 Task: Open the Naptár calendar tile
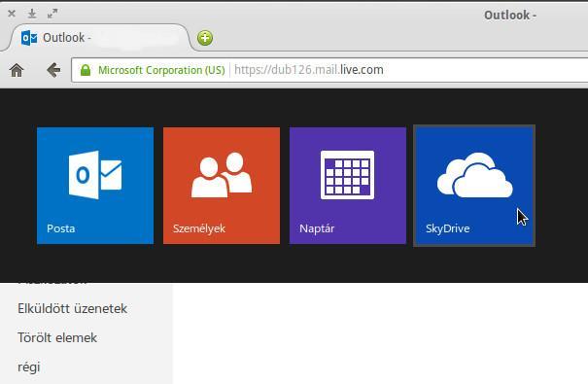click(348, 186)
